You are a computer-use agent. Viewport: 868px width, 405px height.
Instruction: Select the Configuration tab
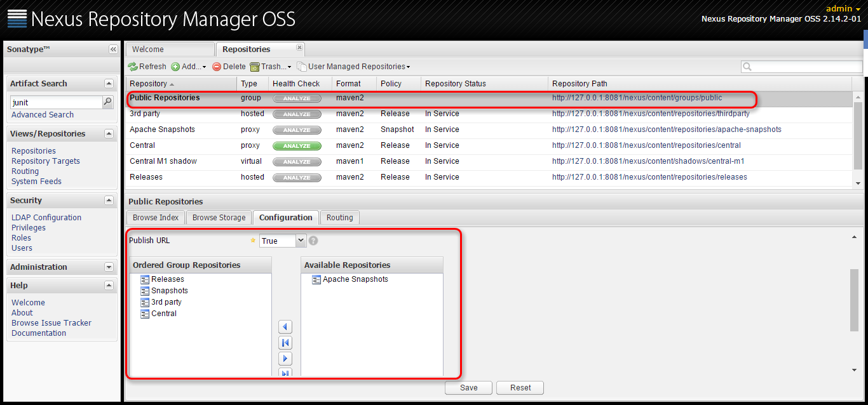pos(286,218)
